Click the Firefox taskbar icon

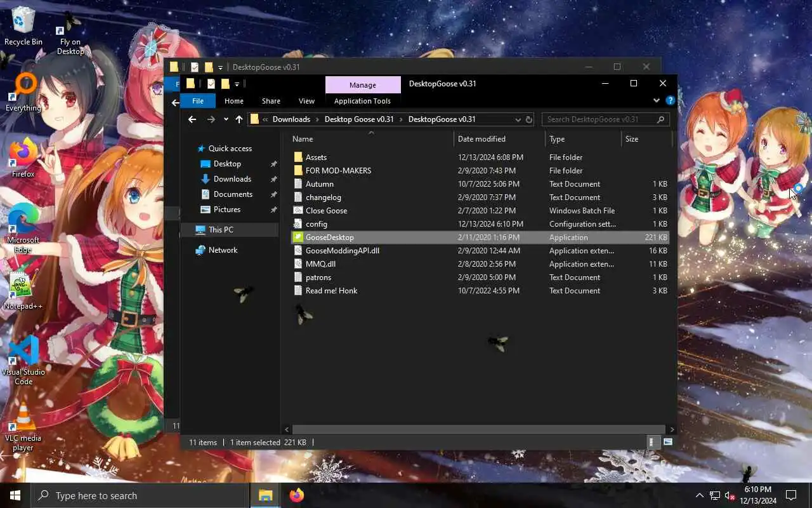[296, 495]
